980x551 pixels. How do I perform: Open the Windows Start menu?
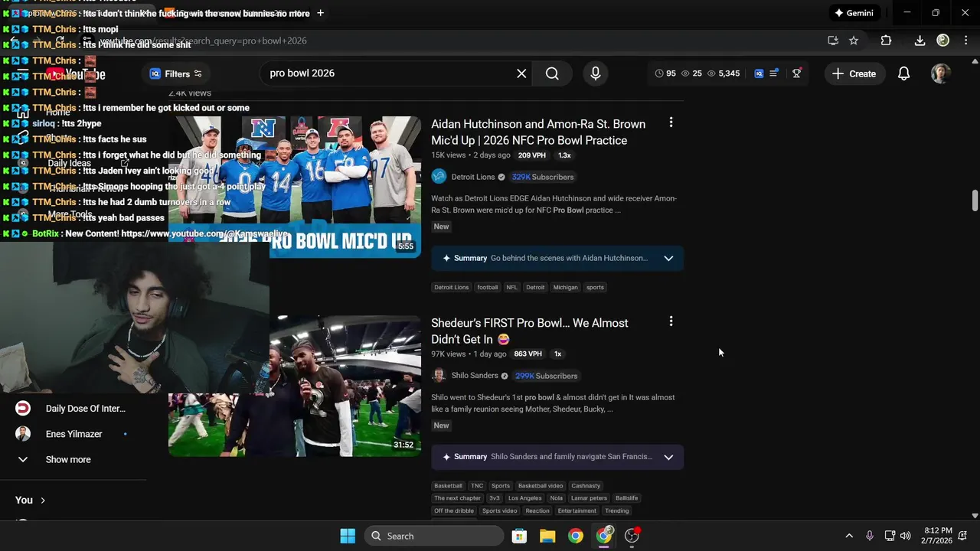(348, 536)
